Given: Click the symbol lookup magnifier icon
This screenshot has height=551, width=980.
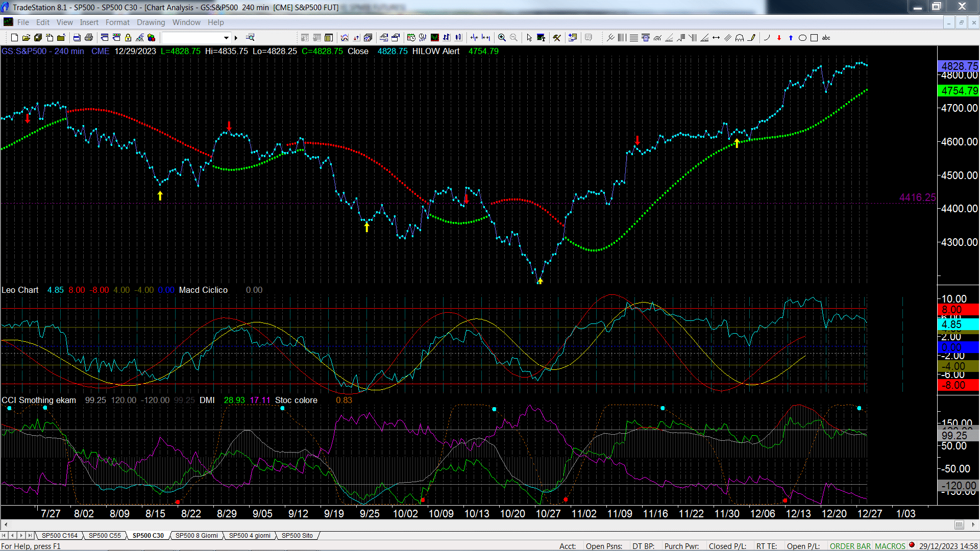Looking at the screenshot, I should tap(250, 37).
